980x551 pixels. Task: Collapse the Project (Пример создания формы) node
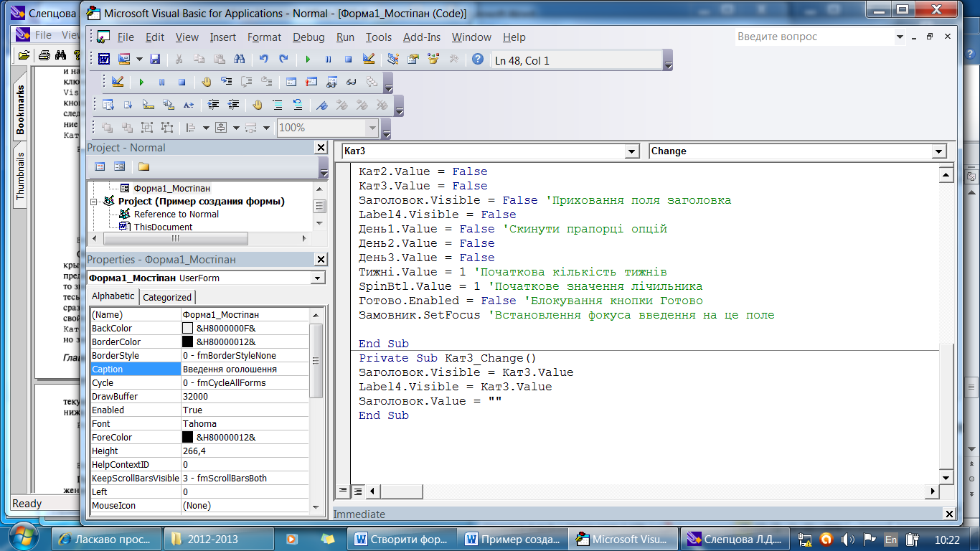[x=93, y=202]
